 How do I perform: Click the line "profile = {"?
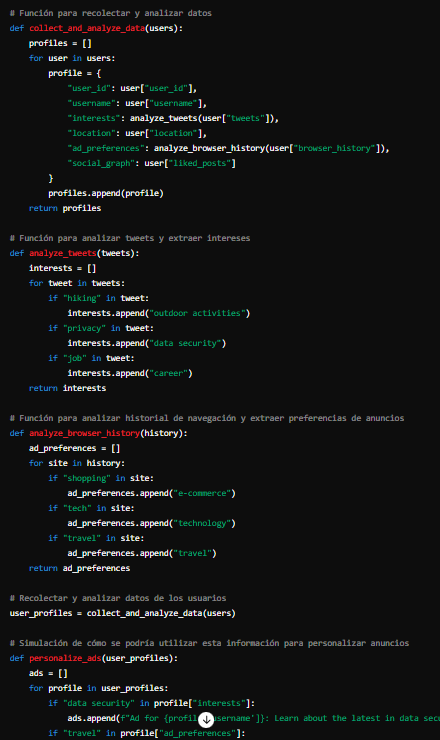[75, 73]
